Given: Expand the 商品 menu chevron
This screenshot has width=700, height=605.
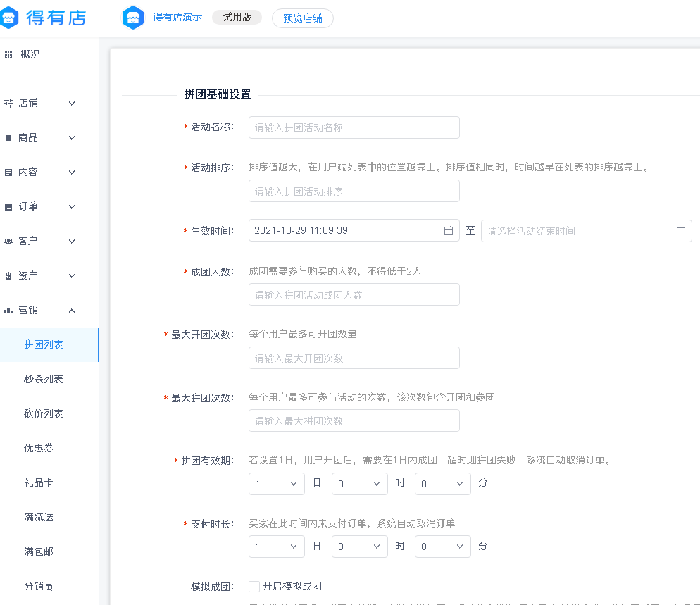Looking at the screenshot, I should click(72, 138).
